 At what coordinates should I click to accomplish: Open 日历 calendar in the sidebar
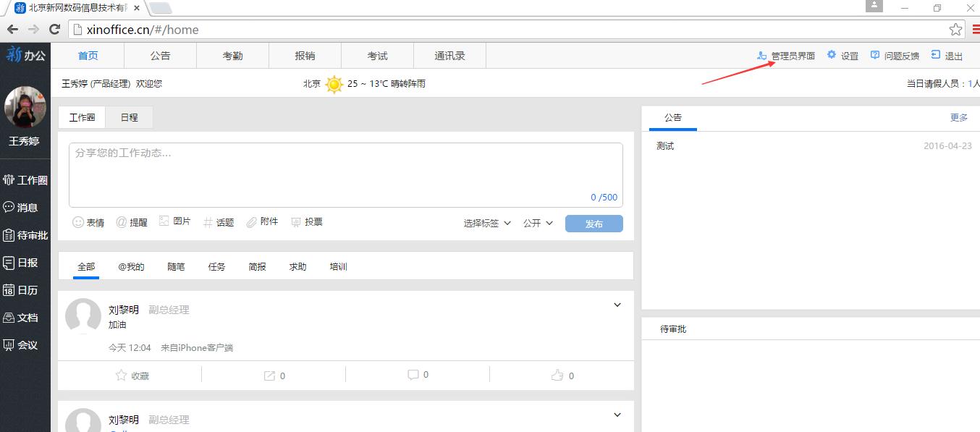pos(21,290)
